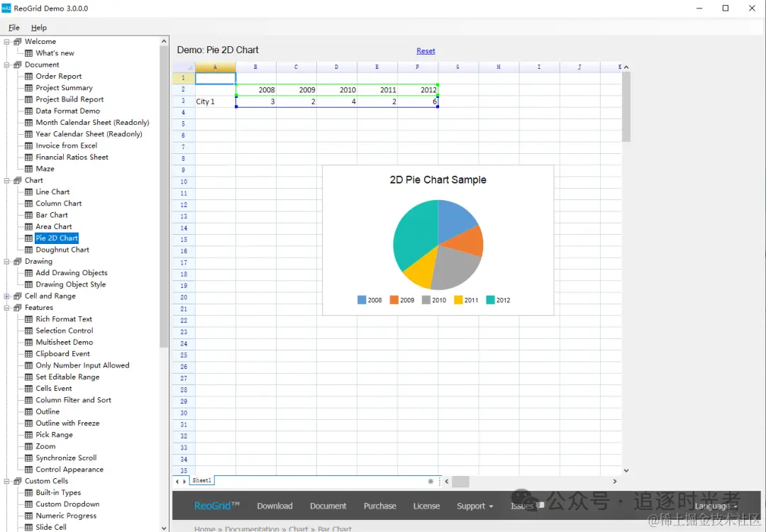Click the select-all corner of the grid

[184, 67]
